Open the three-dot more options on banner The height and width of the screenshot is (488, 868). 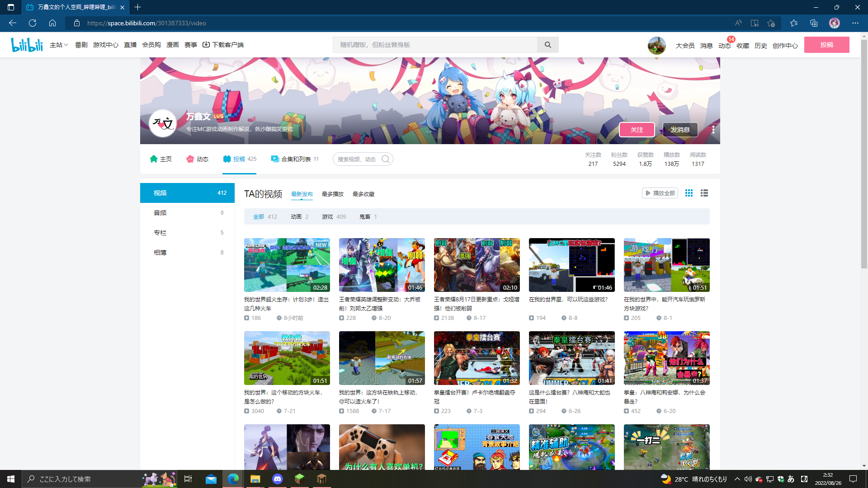pos(713,130)
